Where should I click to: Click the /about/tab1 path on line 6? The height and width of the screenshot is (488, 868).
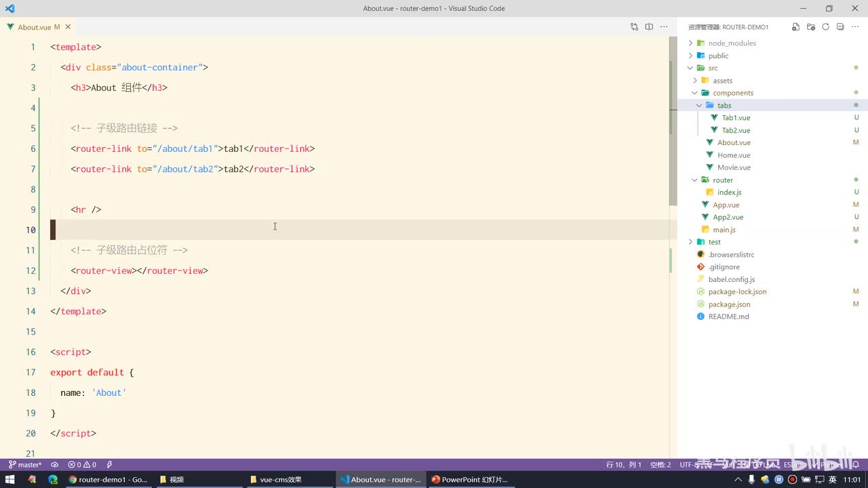(186, 148)
